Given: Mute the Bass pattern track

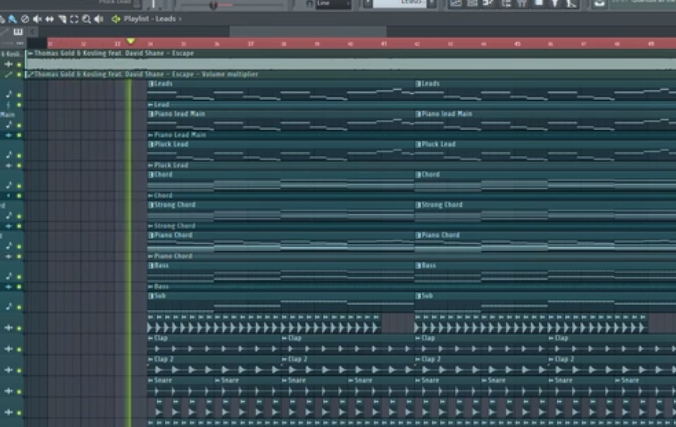Looking at the screenshot, I should [19, 276].
